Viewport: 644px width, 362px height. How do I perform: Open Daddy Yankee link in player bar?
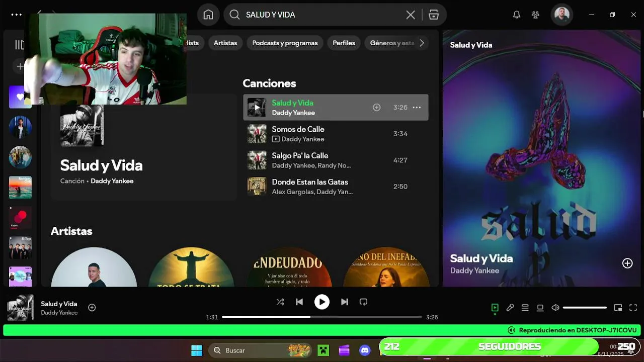[x=59, y=313]
